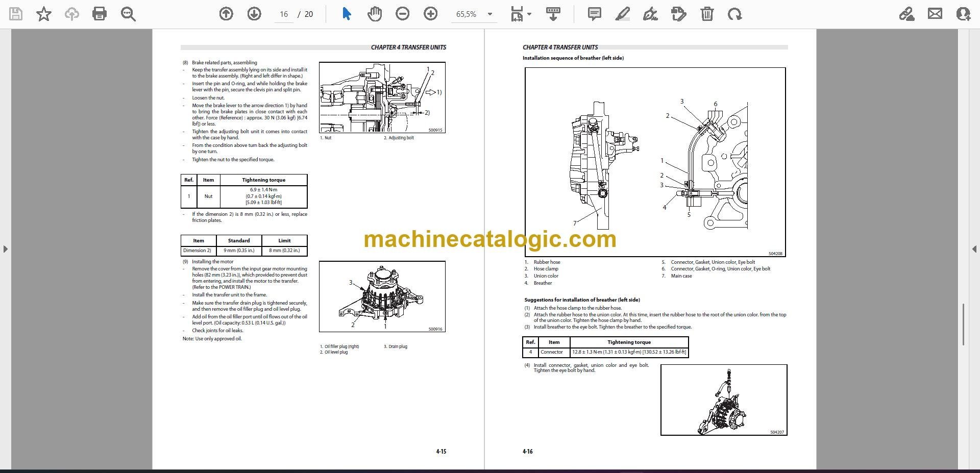This screenshot has height=473, width=980.
Task: Open the edit/export stamp tool
Action: coord(679,14)
